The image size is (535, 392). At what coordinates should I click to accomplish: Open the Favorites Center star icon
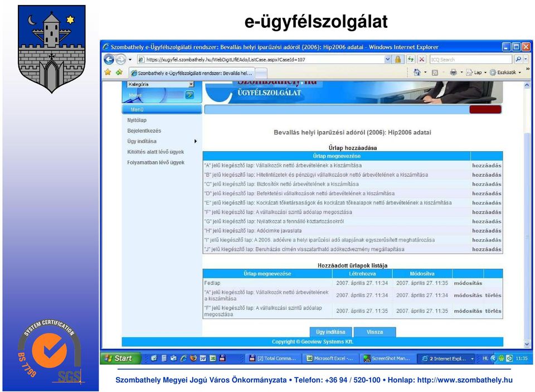[108, 72]
